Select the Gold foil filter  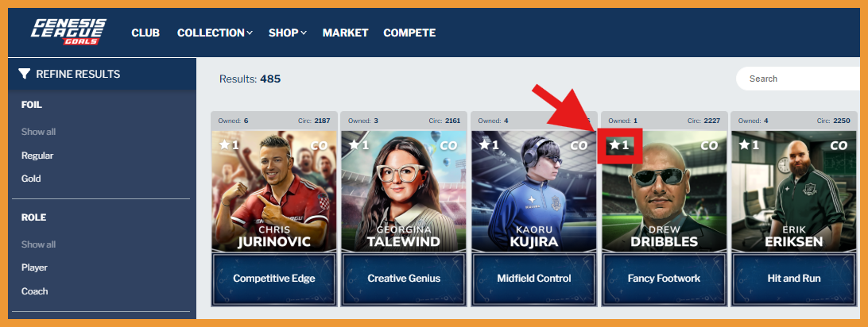coord(31,179)
